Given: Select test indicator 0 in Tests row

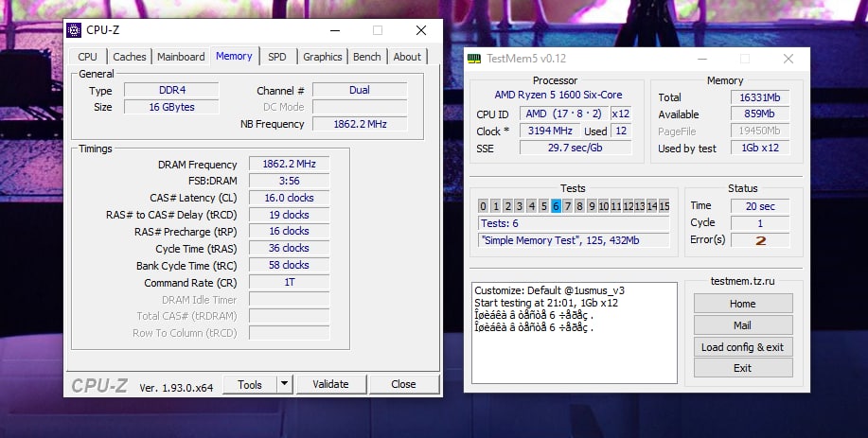Looking at the screenshot, I should [x=484, y=206].
